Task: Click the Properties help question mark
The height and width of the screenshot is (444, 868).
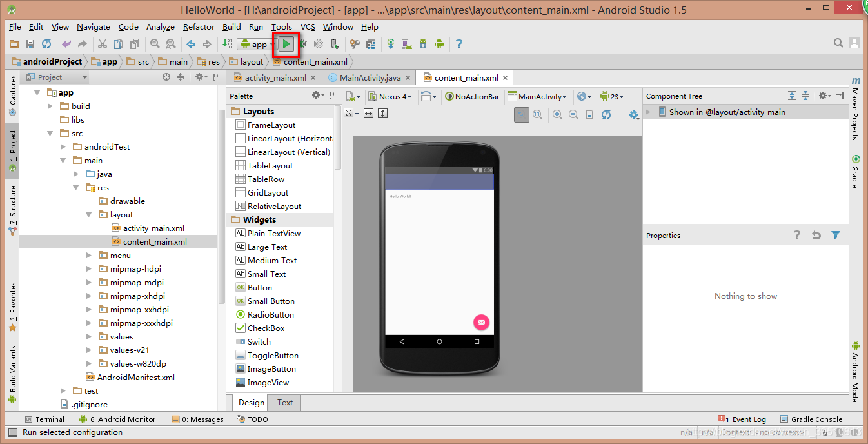Action: click(797, 236)
